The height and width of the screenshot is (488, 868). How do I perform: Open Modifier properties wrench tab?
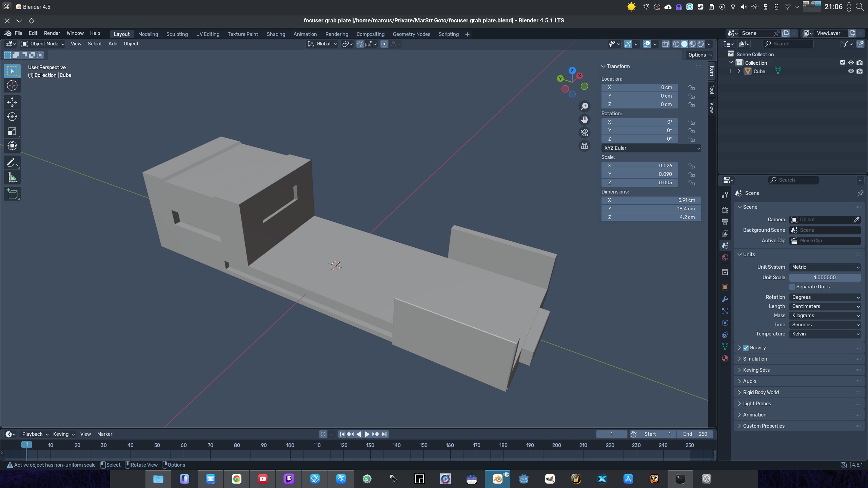click(x=725, y=299)
